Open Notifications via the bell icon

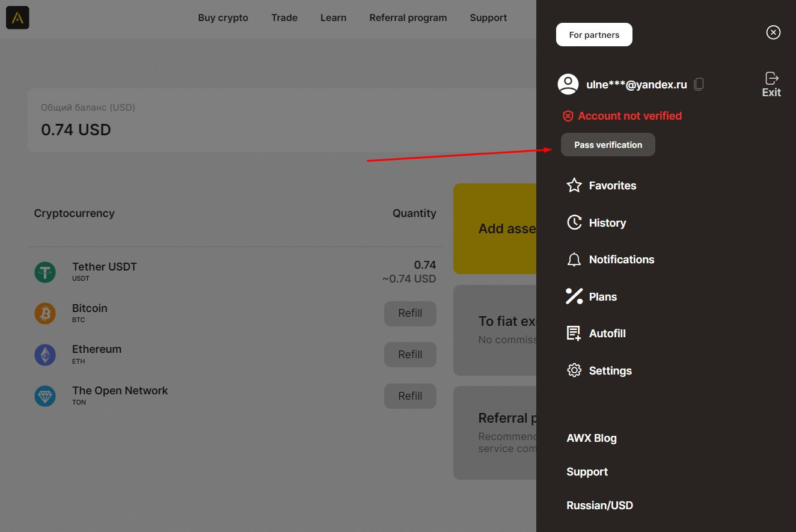point(574,260)
